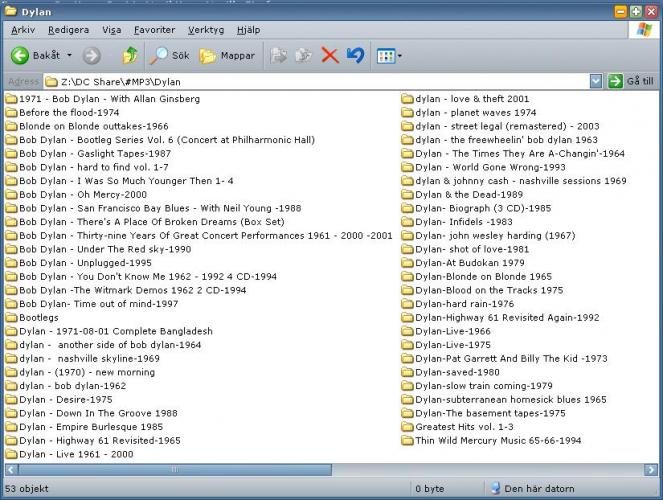Click the blue undo arrow icon
Image resolution: width=663 pixels, height=500 pixels.
(355, 56)
